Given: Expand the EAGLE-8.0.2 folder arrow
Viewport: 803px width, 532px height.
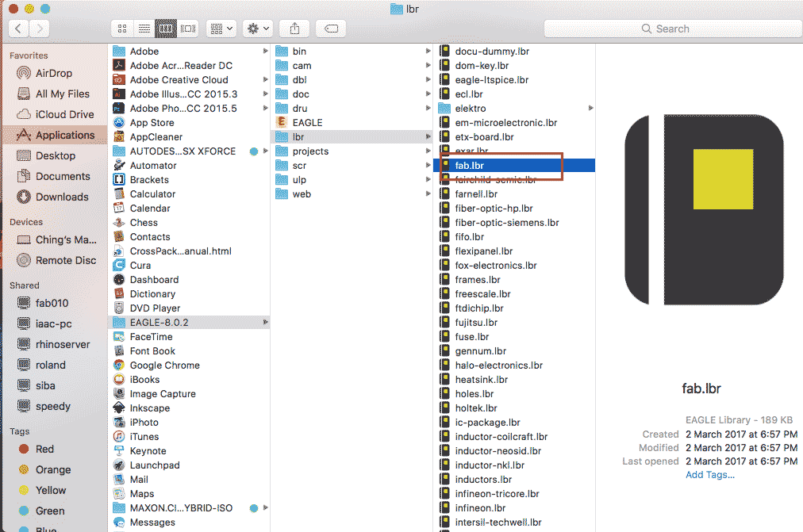Looking at the screenshot, I should coord(265,322).
